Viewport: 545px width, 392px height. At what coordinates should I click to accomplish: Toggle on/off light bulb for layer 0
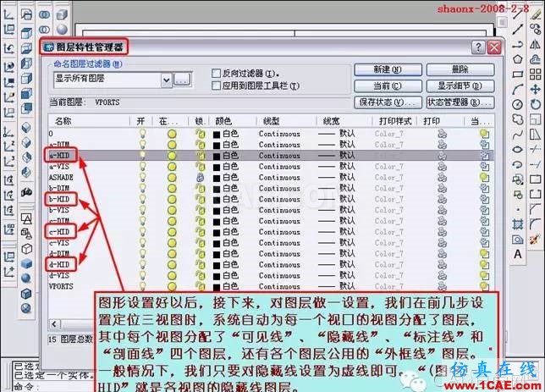142,134
